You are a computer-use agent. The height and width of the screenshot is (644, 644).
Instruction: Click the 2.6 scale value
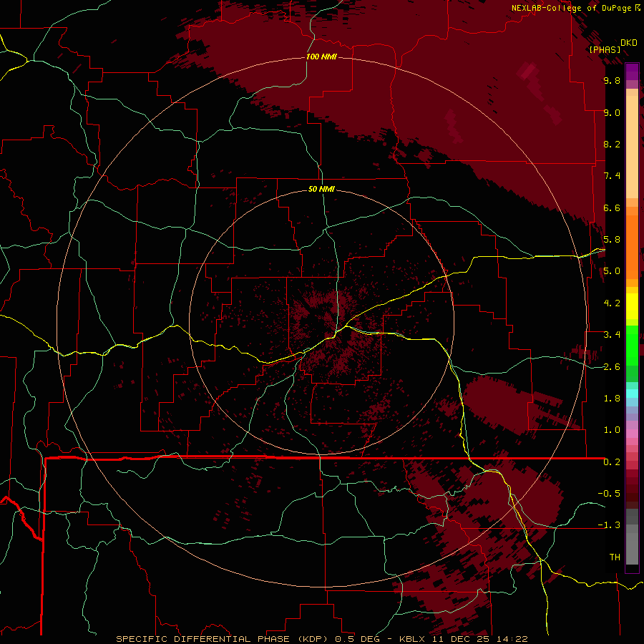coord(612,367)
